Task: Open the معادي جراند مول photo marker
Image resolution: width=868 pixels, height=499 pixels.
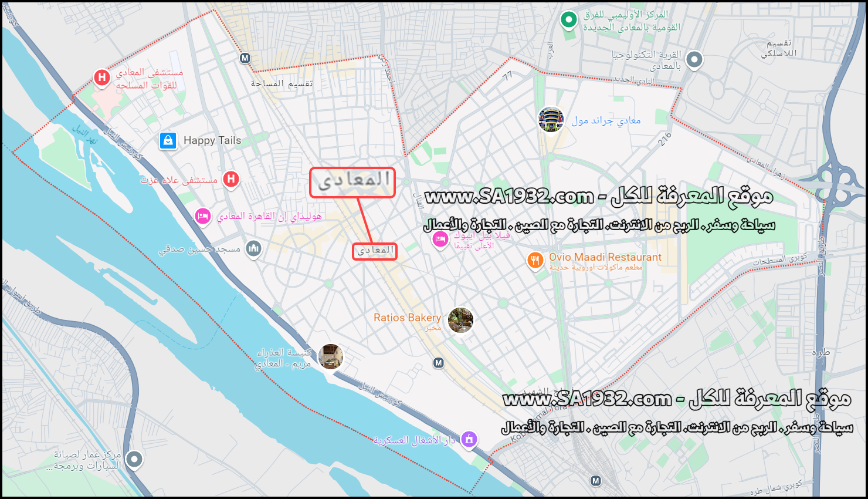Action: pos(551,119)
